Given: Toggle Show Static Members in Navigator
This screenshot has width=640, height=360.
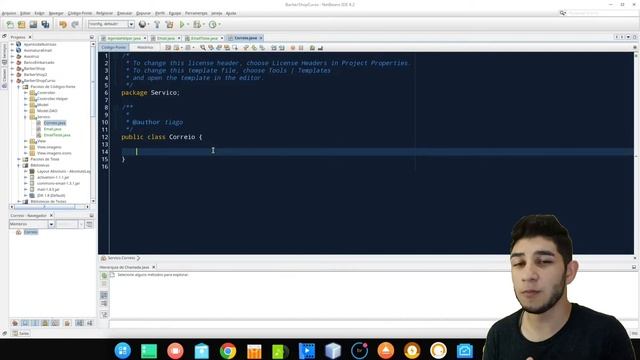Looking at the screenshot, I should (35, 323).
